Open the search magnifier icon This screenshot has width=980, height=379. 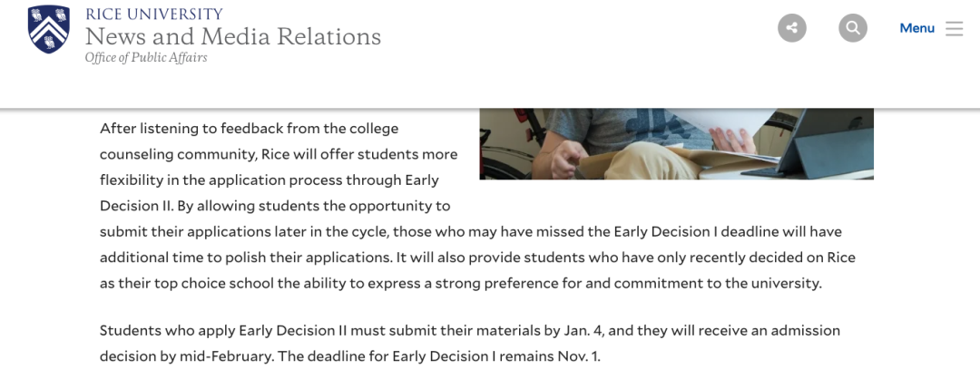point(852,28)
